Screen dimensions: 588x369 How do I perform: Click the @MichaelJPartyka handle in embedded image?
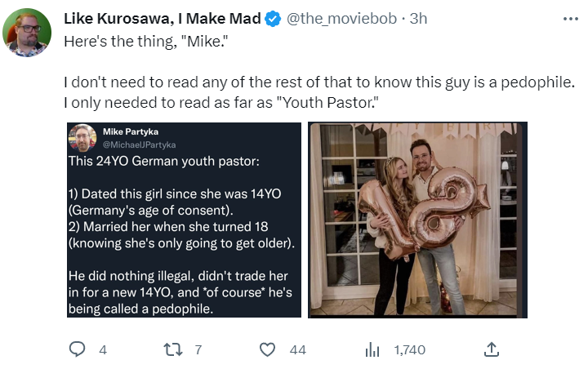click(x=139, y=144)
